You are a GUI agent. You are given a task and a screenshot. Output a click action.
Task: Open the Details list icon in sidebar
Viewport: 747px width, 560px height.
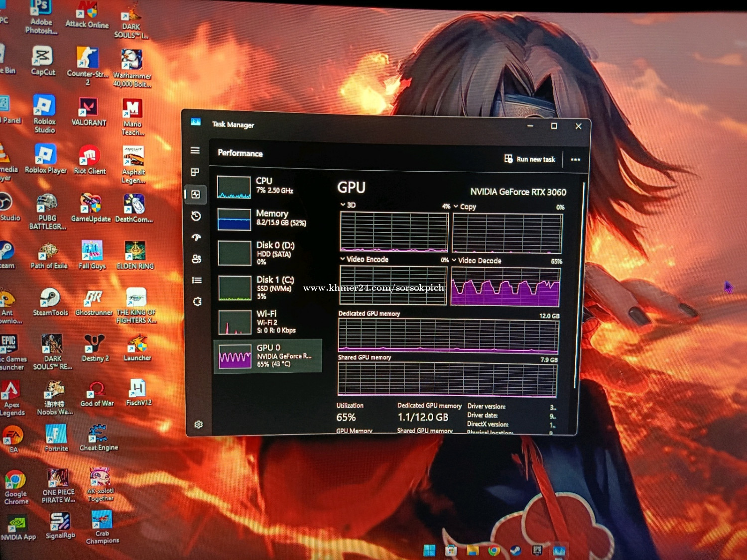tap(197, 280)
